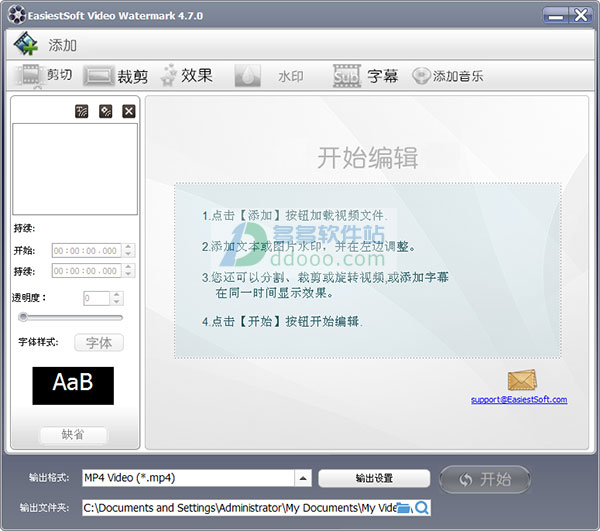Click the 添加 add video icon
600x531 pixels.
(x=26, y=44)
